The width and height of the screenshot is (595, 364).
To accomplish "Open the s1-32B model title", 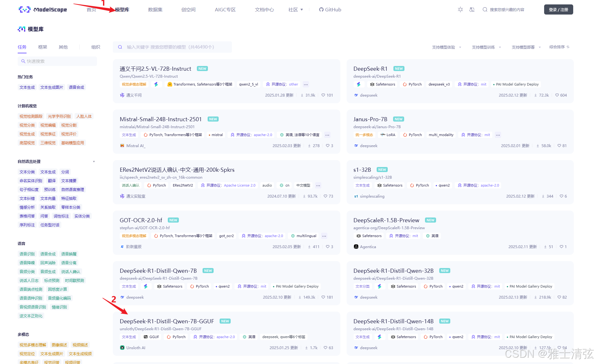I will coord(362,170).
